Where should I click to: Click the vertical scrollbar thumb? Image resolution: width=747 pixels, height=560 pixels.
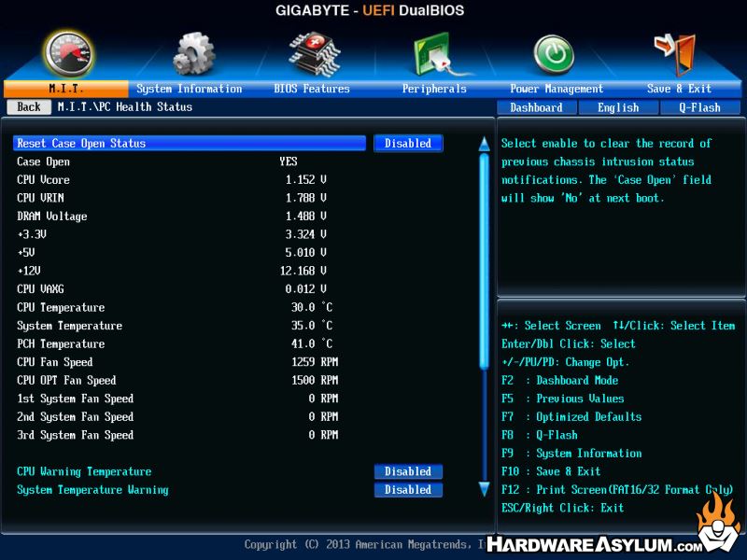(484, 261)
